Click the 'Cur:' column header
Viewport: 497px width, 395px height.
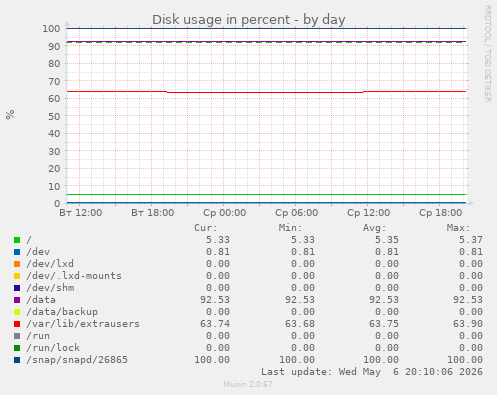(x=206, y=228)
